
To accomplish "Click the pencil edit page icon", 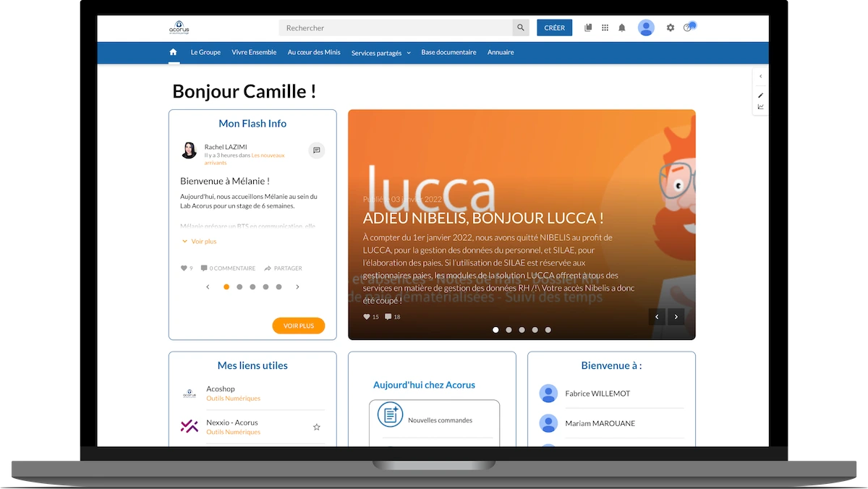I will click(x=760, y=95).
